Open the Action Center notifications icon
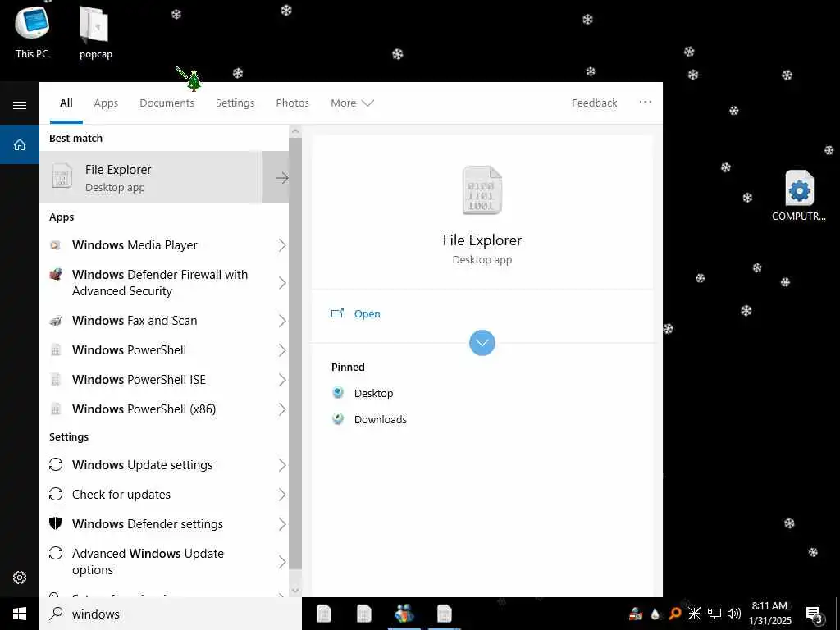This screenshot has height=630, width=840. pyautogui.click(x=815, y=615)
